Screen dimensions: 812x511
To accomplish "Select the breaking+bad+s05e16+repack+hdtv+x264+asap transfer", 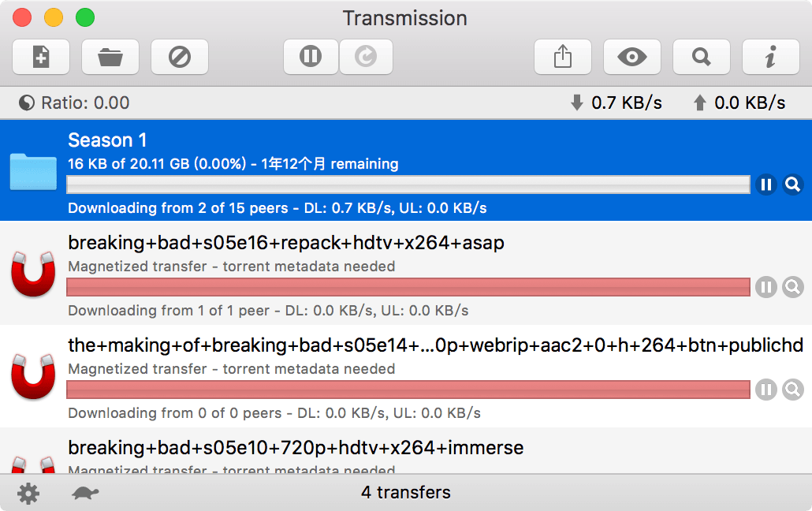I will click(x=286, y=243).
